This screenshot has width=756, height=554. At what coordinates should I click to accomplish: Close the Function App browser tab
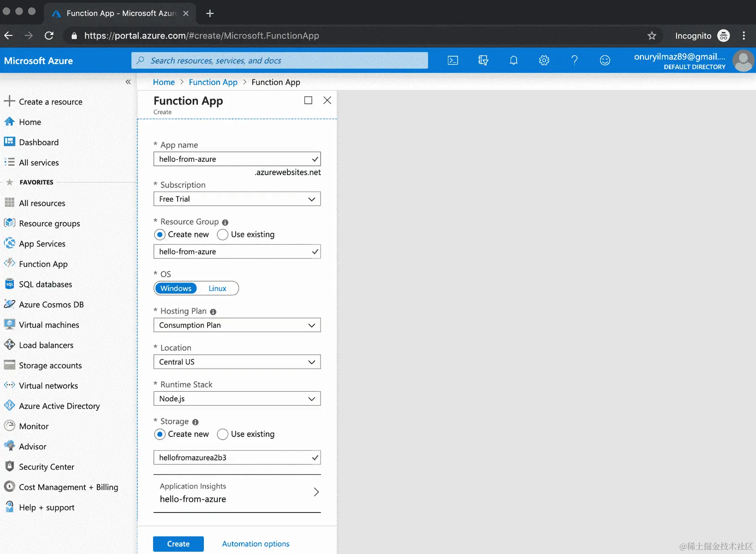186,13
